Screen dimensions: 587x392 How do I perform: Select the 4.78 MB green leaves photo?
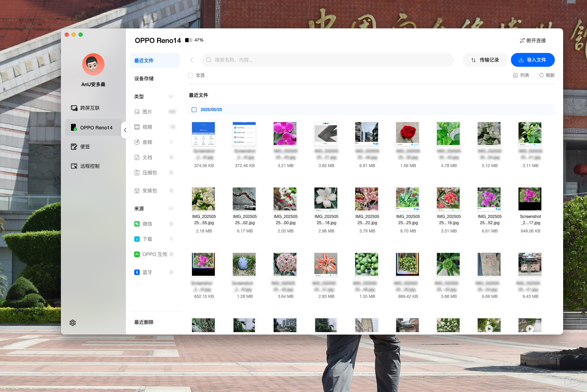(x=448, y=134)
